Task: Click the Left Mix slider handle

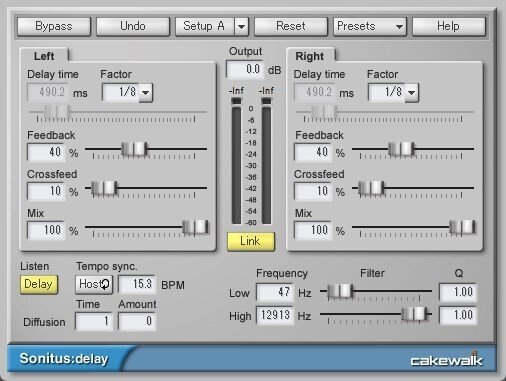Action: [x=195, y=227]
